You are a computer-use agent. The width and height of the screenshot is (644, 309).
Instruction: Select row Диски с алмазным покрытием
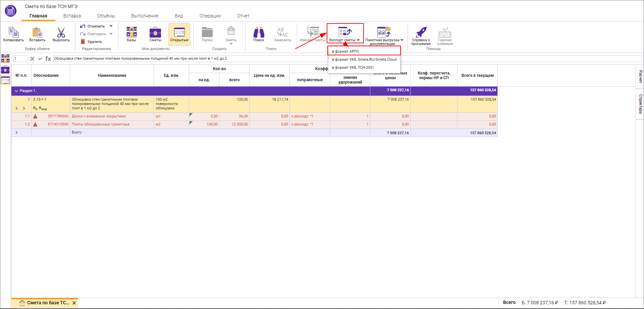[x=254, y=116]
